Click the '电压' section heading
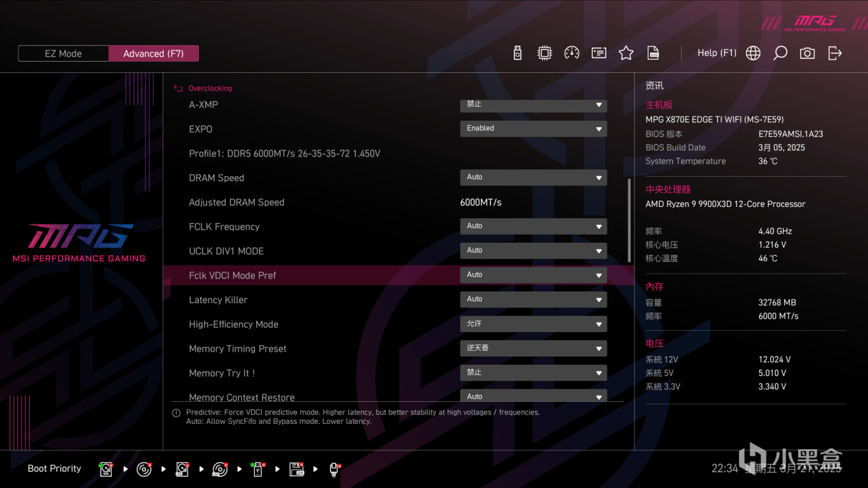Image resolution: width=868 pixels, height=488 pixels. tap(655, 344)
